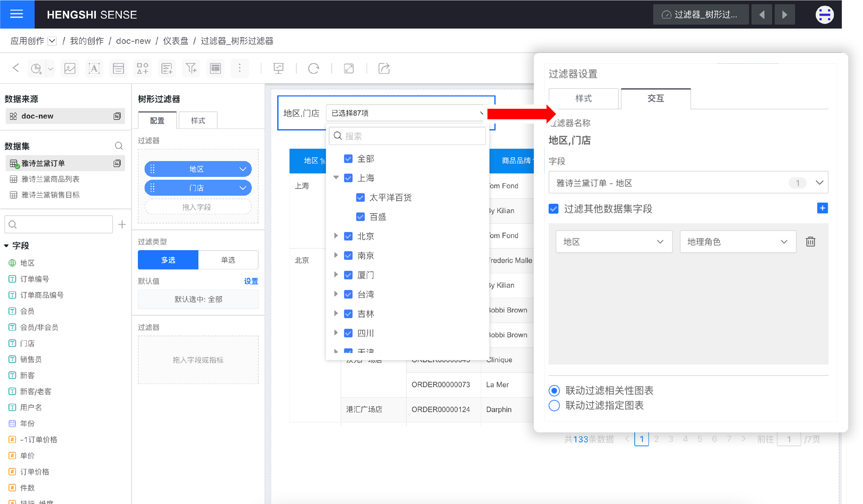Uncheck the 南京 checkbox
Image resolution: width=863 pixels, height=504 pixels.
click(x=348, y=256)
